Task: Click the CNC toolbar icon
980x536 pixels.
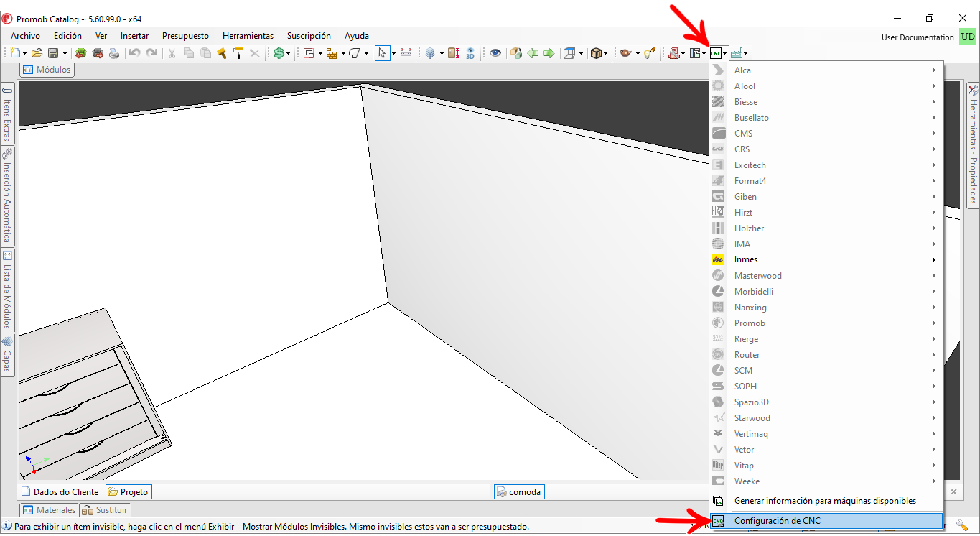Action: 716,53
